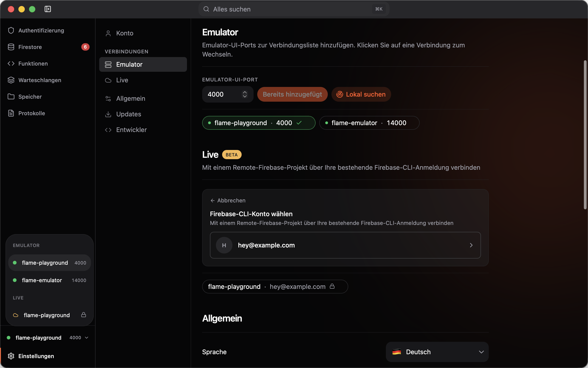The height and width of the screenshot is (368, 588).
Task: Click the H avatar for hey@example.com
Action: 224,245
